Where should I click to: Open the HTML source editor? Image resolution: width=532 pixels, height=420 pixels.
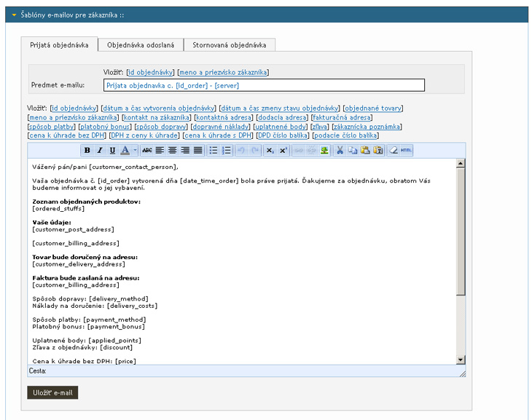pyautogui.click(x=406, y=151)
